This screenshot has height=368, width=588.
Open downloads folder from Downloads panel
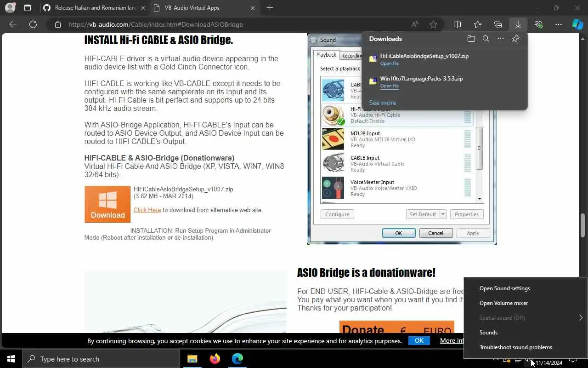pos(471,39)
